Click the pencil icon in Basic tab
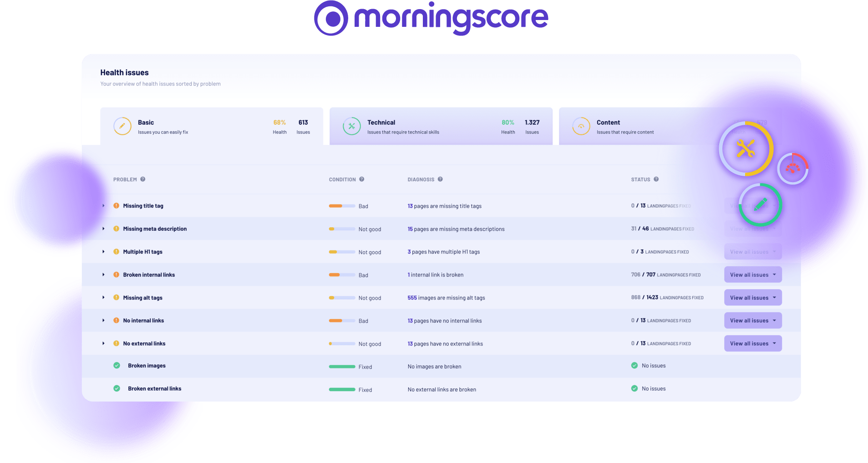868x463 pixels. [x=122, y=126]
